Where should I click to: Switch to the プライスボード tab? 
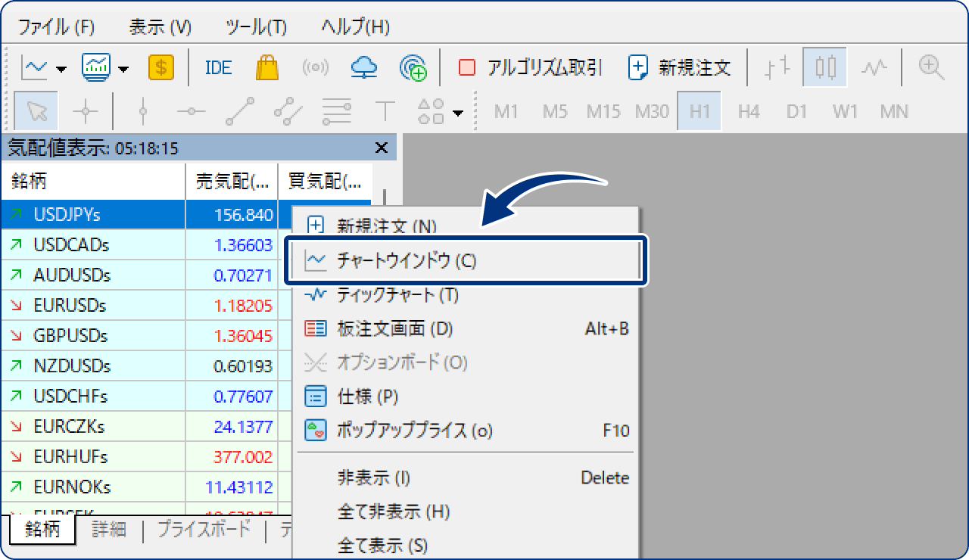tap(204, 530)
